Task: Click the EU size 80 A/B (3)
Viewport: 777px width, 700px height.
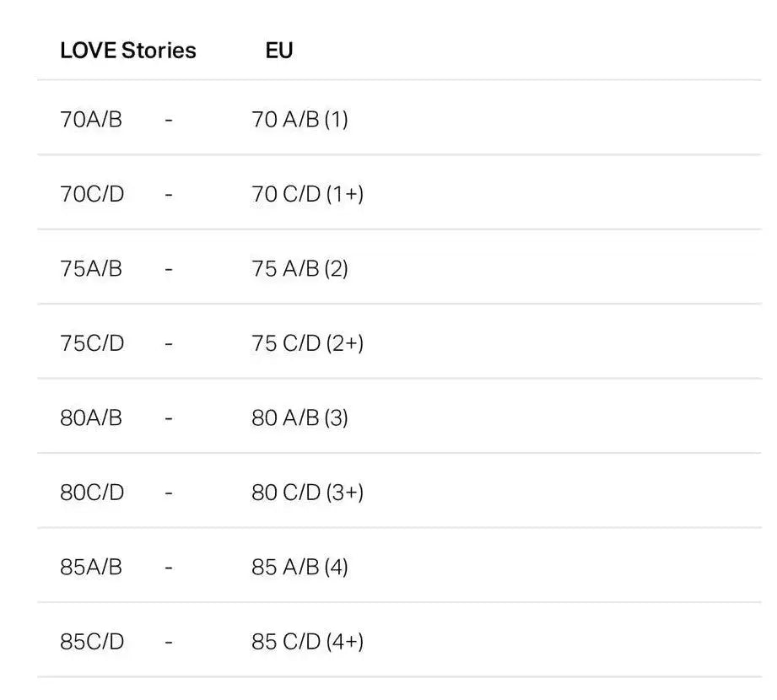Action: coord(299,417)
